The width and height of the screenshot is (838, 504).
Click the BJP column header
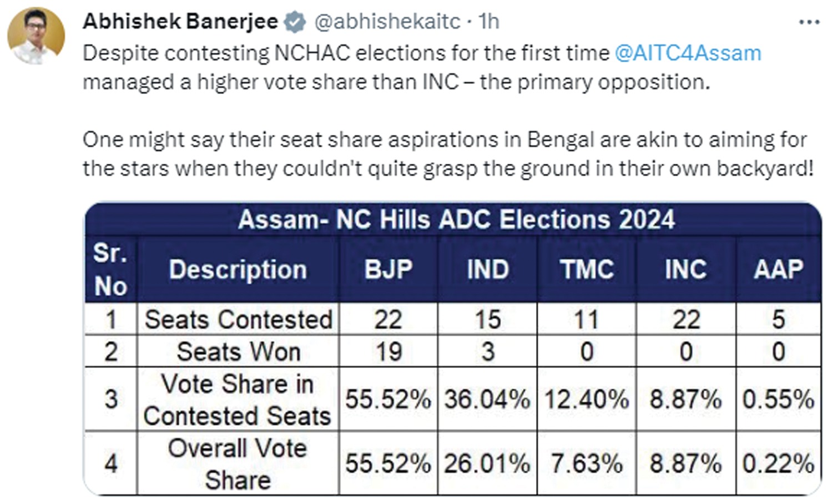pos(388,270)
